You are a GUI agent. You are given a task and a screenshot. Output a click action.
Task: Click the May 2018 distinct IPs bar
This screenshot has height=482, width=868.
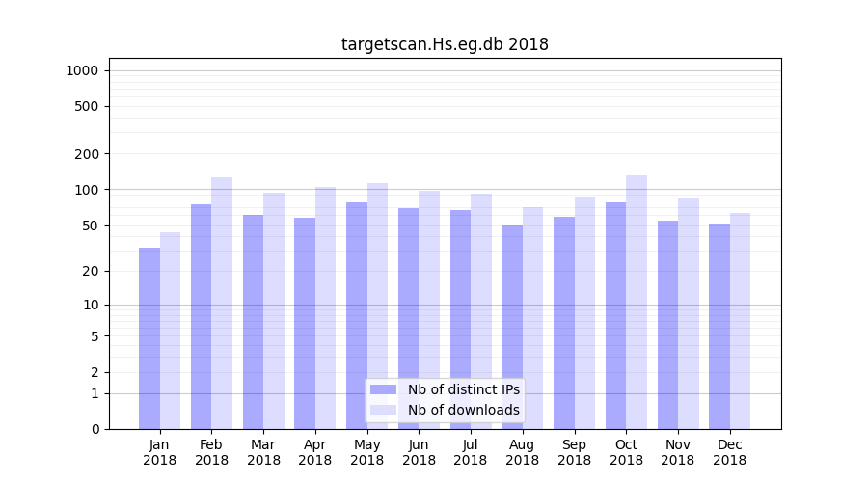357,315
